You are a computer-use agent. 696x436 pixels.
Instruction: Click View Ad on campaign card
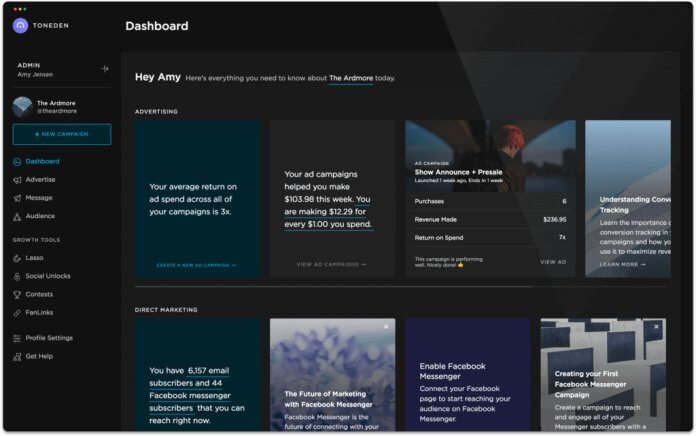click(x=553, y=262)
